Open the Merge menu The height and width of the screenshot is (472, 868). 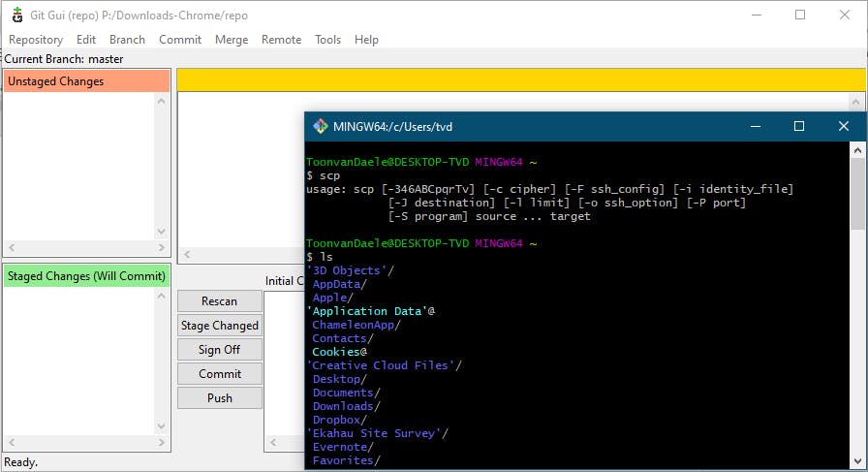232,40
